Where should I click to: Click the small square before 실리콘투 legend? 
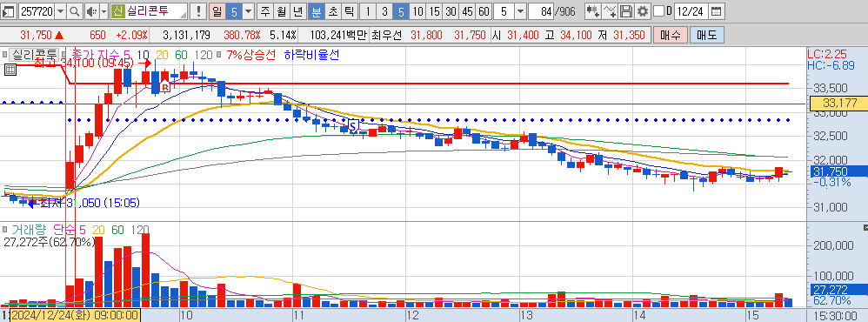(4, 55)
